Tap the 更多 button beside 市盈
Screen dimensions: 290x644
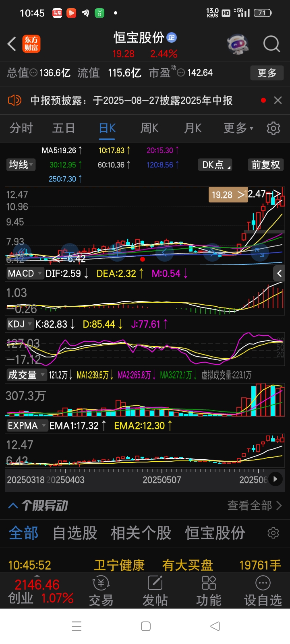(267, 73)
